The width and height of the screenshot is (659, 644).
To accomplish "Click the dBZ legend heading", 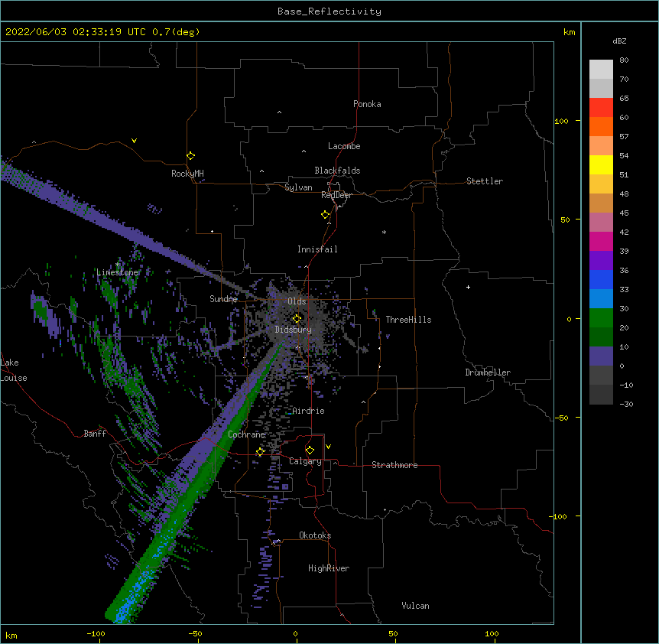I will 619,41.
